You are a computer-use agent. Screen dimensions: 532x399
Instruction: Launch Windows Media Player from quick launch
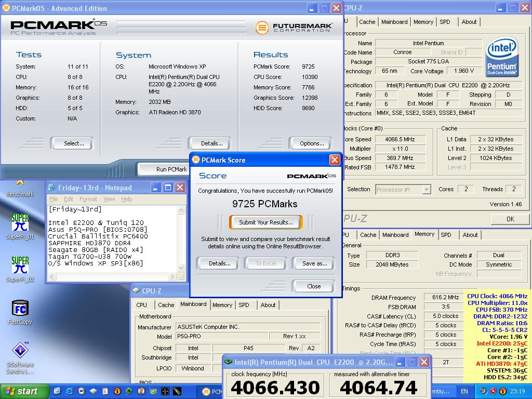coord(82,391)
